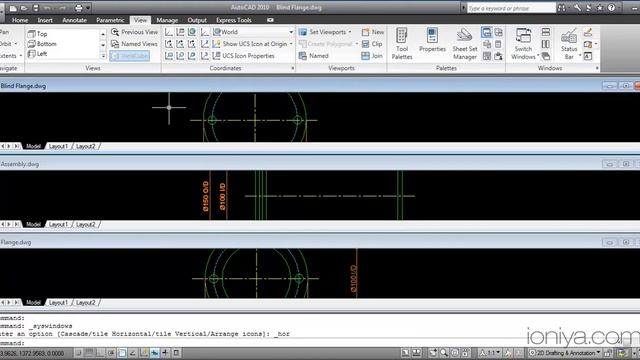Select the Output ribbon tab
640x360 pixels.
click(x=197, y=20)
